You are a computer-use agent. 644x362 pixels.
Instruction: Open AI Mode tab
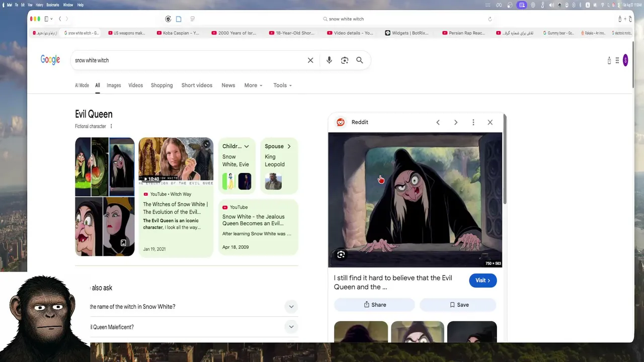(82, 85)
